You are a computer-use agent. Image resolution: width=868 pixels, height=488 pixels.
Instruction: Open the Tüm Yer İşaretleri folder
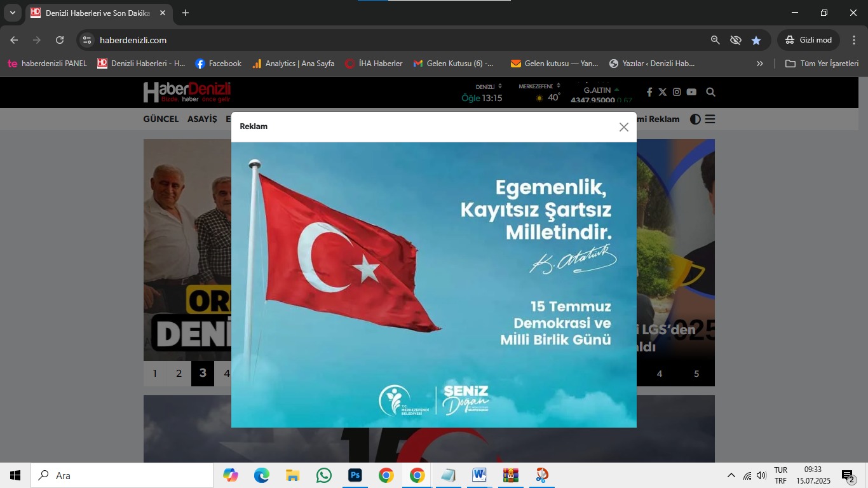coord(822,64)
